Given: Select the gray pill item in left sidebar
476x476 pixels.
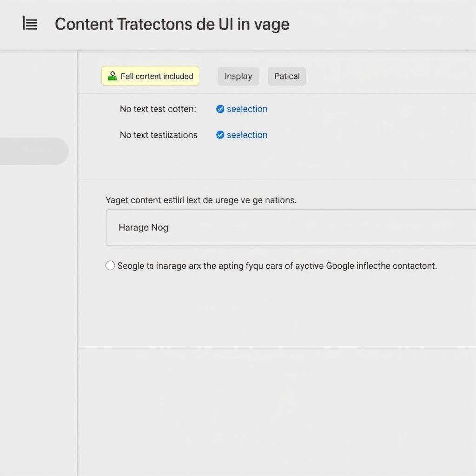Looking at the screenshot, I should (x=34, y=151).
